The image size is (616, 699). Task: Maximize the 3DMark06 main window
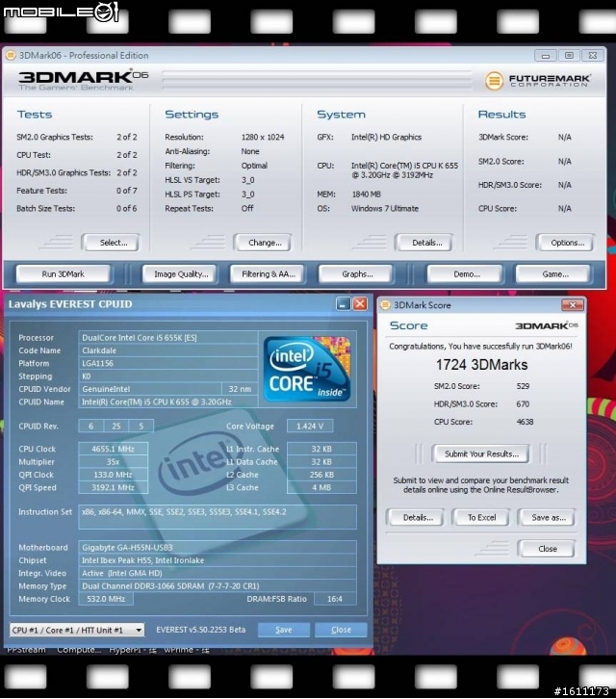coord(569,56)
